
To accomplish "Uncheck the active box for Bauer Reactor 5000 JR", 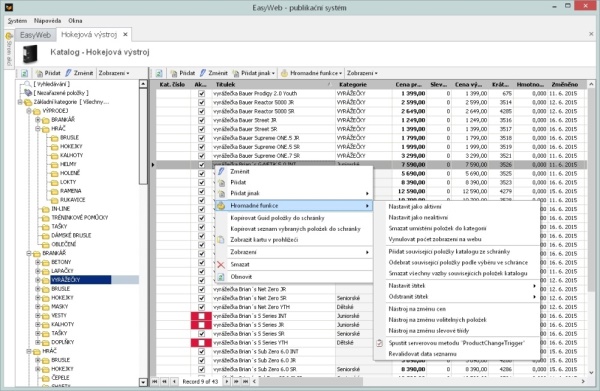I will tap(201, 103).
